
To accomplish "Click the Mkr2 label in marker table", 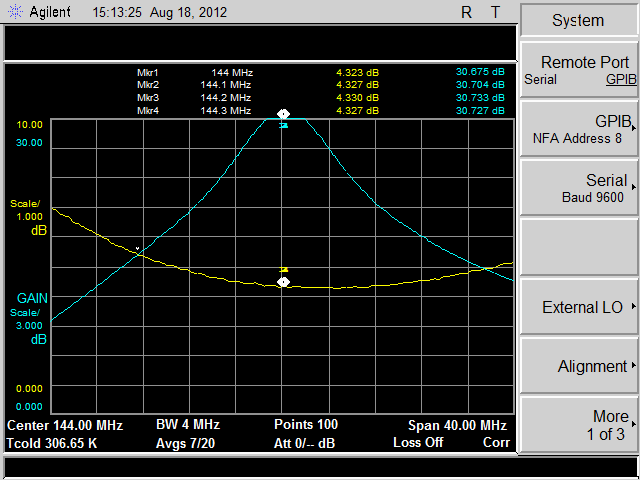I will point(148,85).
